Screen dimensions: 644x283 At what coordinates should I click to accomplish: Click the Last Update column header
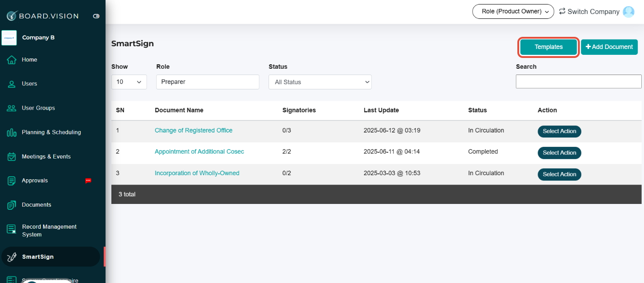[x=381, y=110]
